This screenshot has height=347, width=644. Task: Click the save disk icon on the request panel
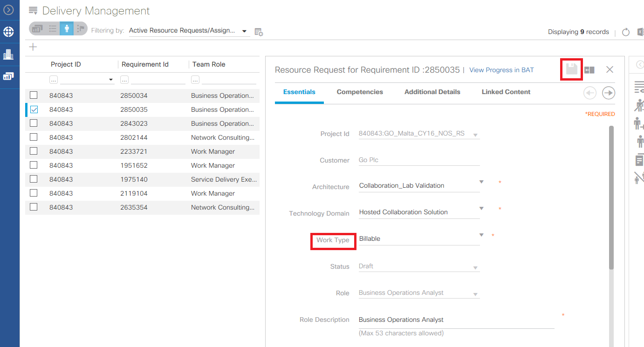[571, 69]
